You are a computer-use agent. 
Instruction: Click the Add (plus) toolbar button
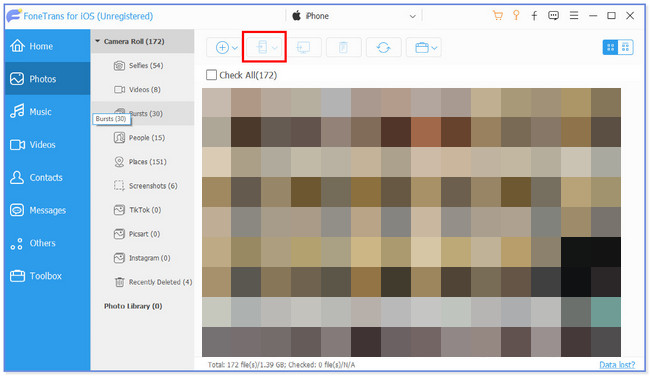pos(222,48)
